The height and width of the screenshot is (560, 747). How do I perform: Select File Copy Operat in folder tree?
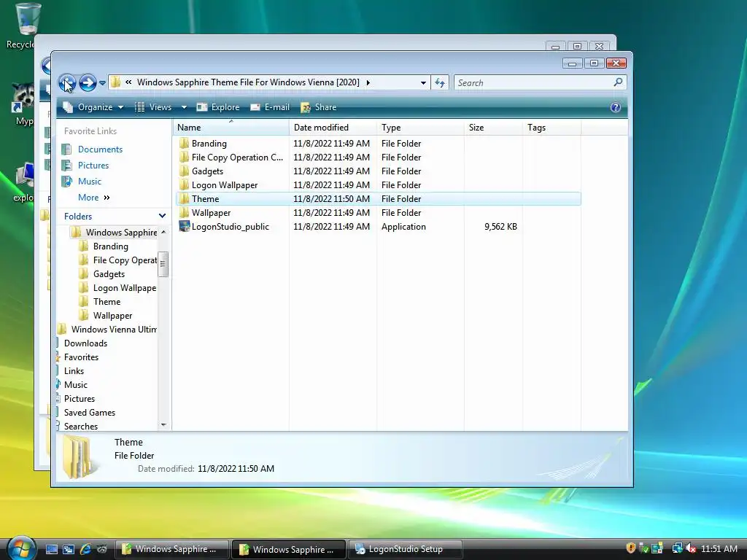(x=125, y=260)
